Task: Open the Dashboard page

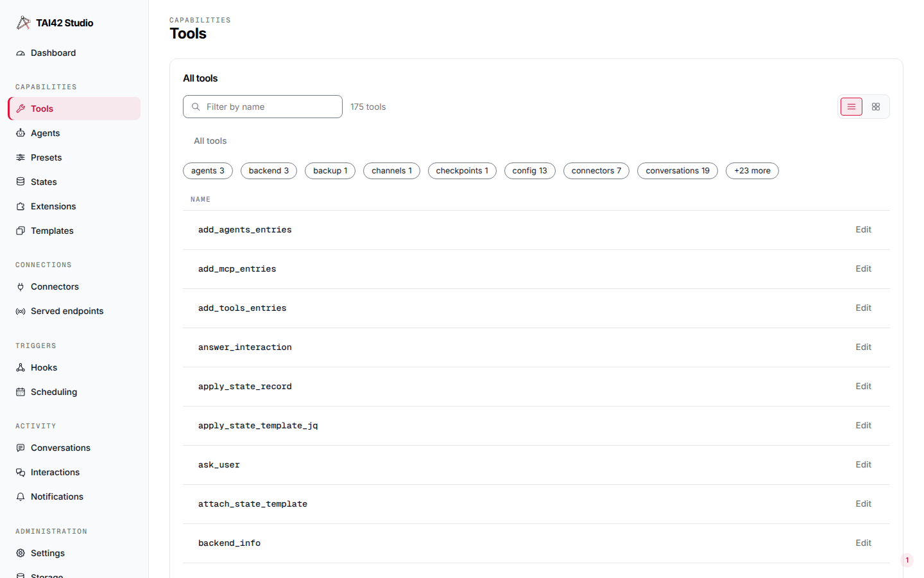Action: pyautogui.click(x=74, y=53)
